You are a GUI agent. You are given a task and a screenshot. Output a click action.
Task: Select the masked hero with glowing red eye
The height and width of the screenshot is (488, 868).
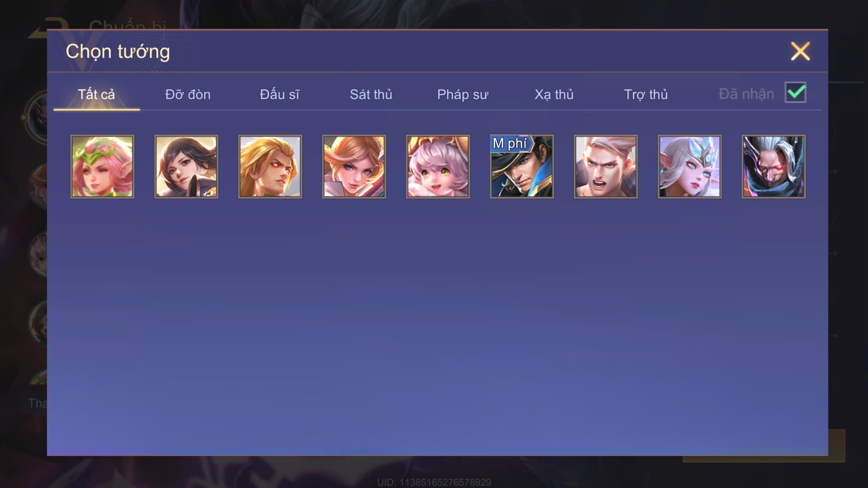[x=774, y=166]
